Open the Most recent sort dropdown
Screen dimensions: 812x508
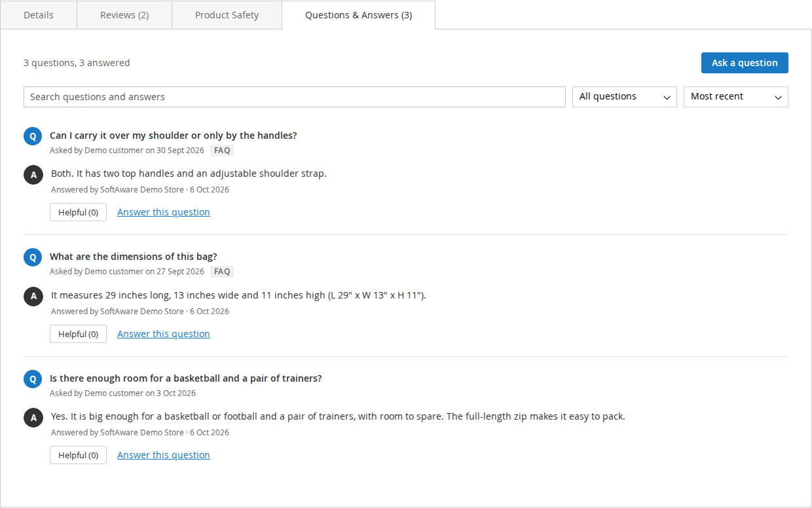coord(736,97)
